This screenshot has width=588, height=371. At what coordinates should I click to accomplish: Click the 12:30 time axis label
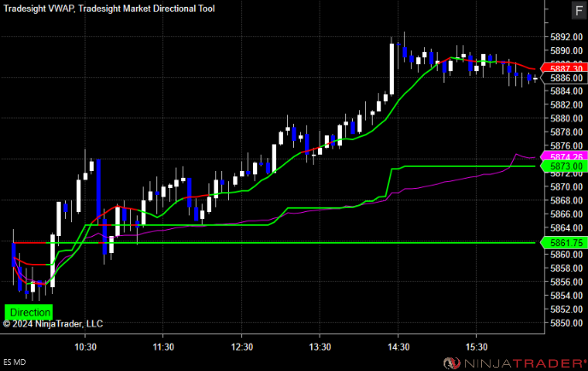(x=242, y=347)
